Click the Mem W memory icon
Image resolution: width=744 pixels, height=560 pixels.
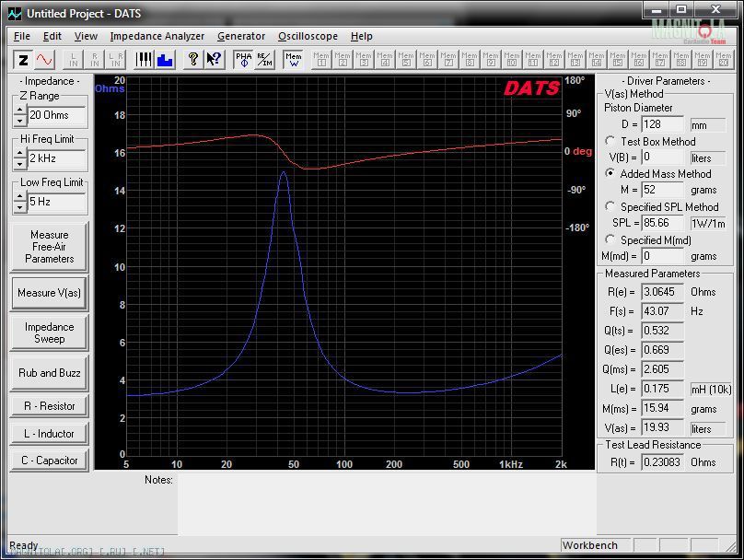(293, 60)
